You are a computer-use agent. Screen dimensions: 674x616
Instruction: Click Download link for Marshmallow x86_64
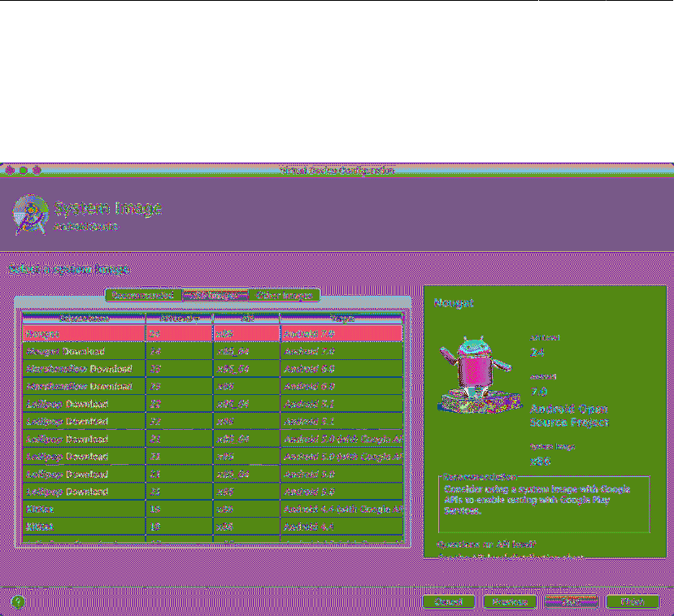111,369
